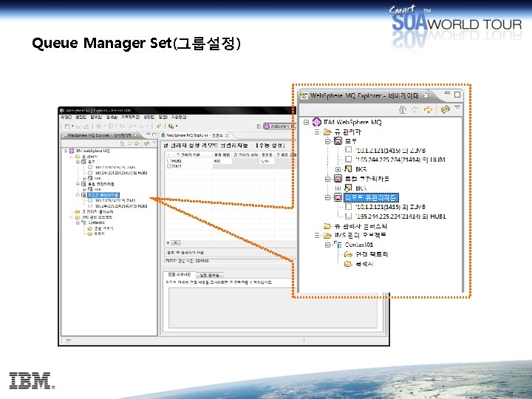Collapse highlighted 리모트 큐관리자들 node in callout
This screenshot has height=399, width=532.
(x=328, y=197)
